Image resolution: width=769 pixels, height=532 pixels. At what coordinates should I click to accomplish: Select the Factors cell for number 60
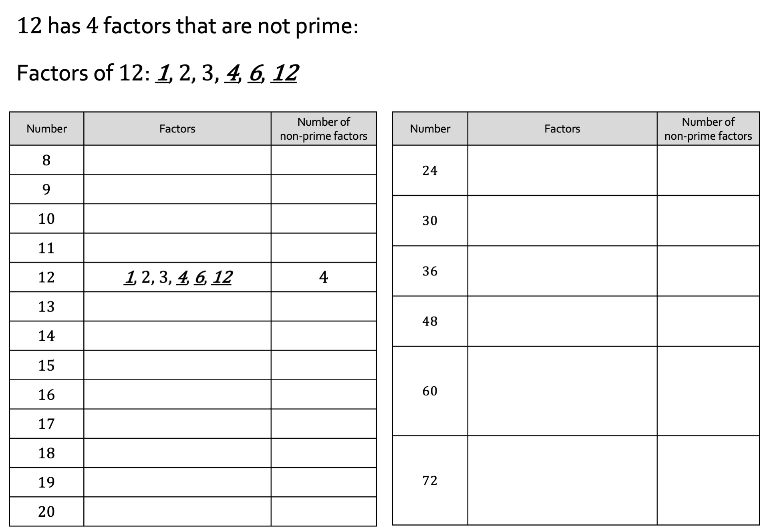click(x=562, y=391)
